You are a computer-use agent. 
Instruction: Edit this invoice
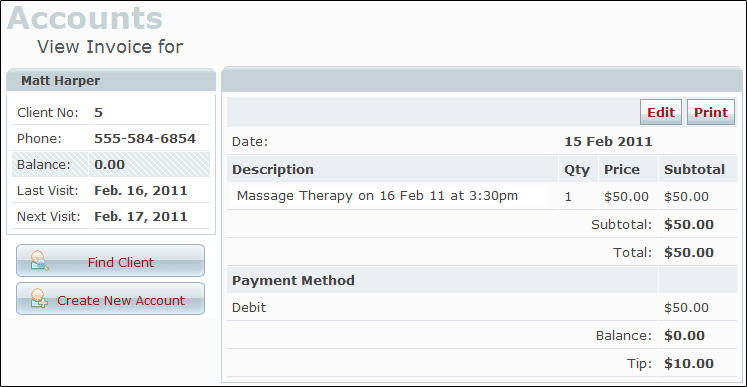661,112
